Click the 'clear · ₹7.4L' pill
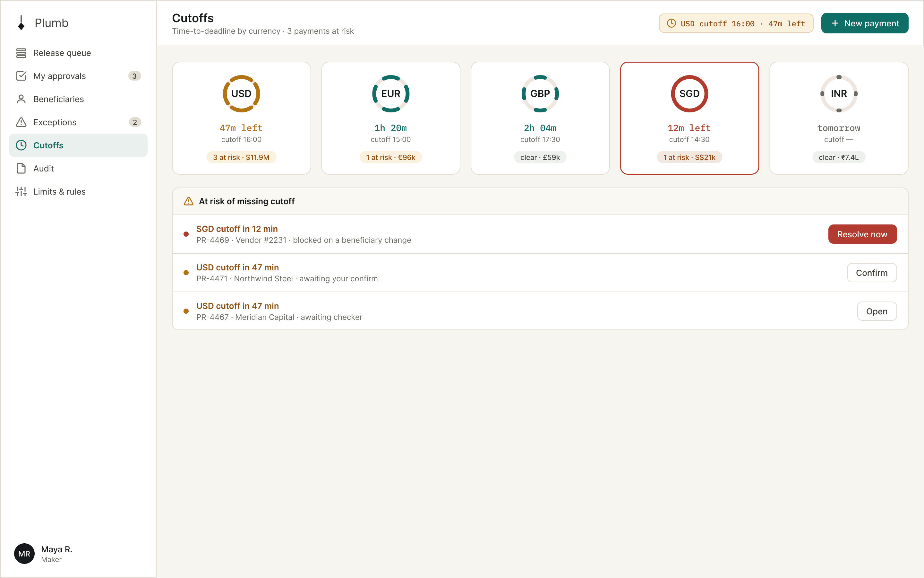The width and height of the screenshot is (924, 578). tap(839, 157)
